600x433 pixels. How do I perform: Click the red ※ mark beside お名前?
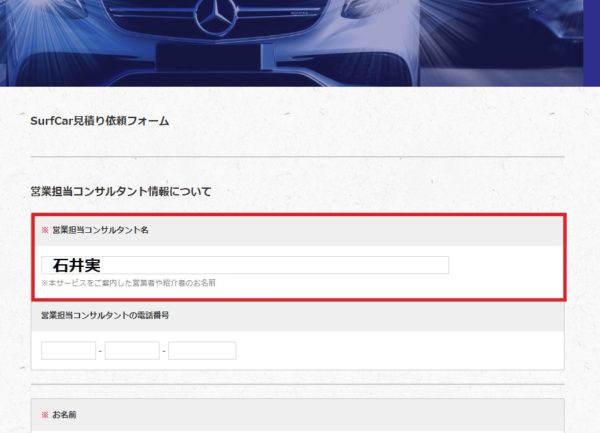[x=45, y=415]
